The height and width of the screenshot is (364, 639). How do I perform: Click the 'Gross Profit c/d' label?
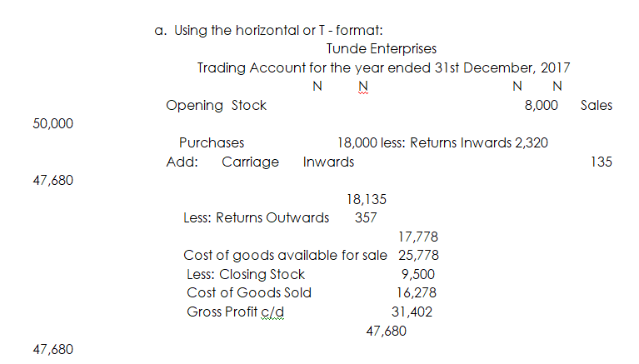[x=238, y=312]
